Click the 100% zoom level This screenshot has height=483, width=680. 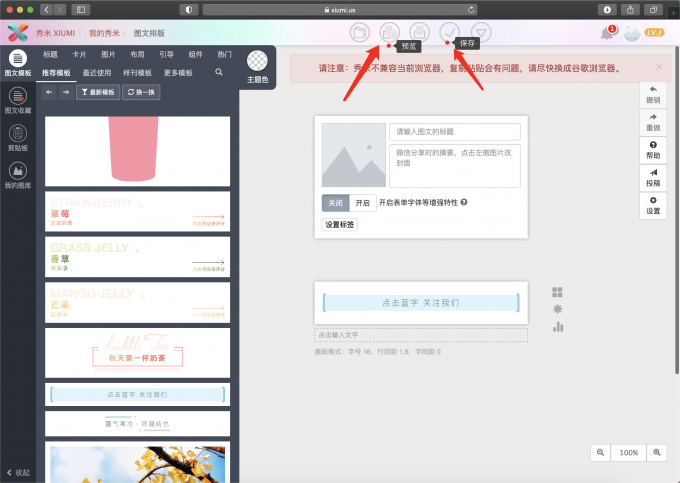click(628, 453)
